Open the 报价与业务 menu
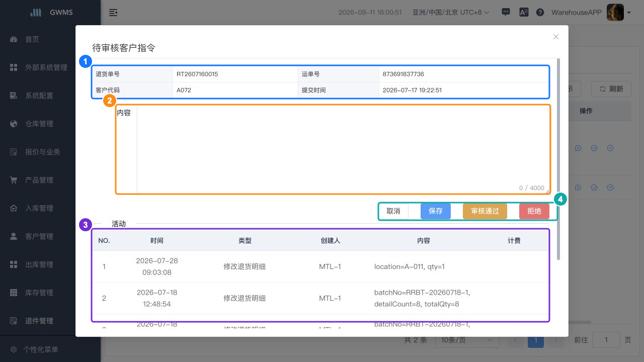Screen dimensions: 644x362 tap(43, 152)
